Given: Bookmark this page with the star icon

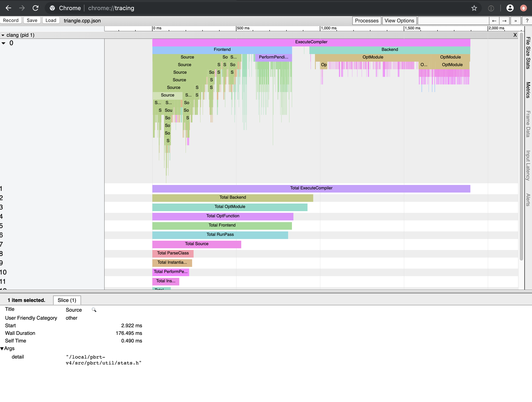Looking at the screenshot, I should (x=474, y=8).
